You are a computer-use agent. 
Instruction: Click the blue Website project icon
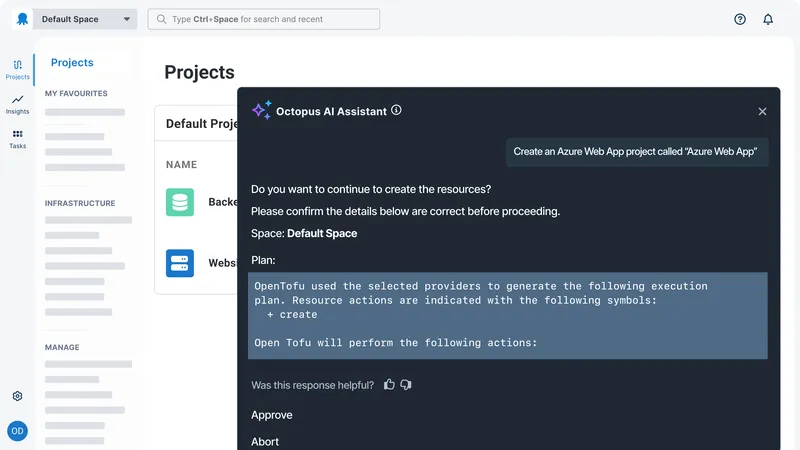[180, 263]
